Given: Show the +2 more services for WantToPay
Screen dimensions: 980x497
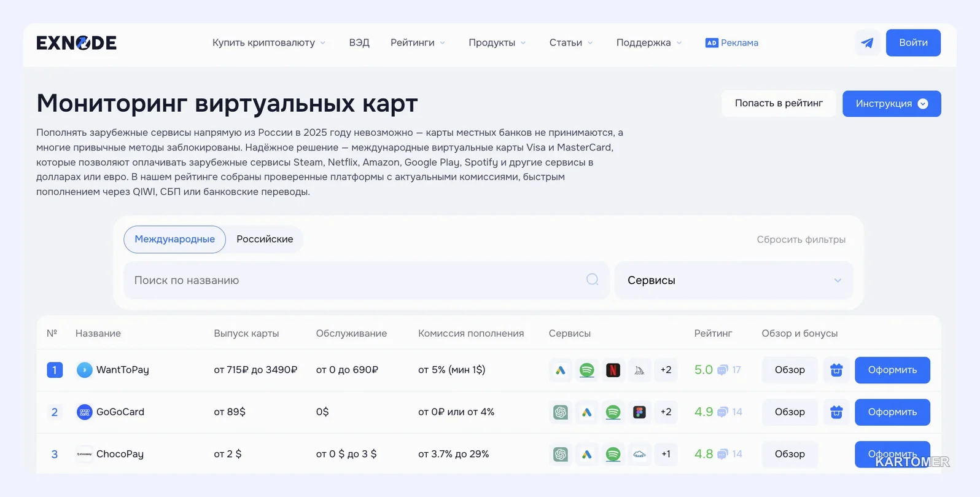Looking at the screenshot, I should tap(666, 370).
